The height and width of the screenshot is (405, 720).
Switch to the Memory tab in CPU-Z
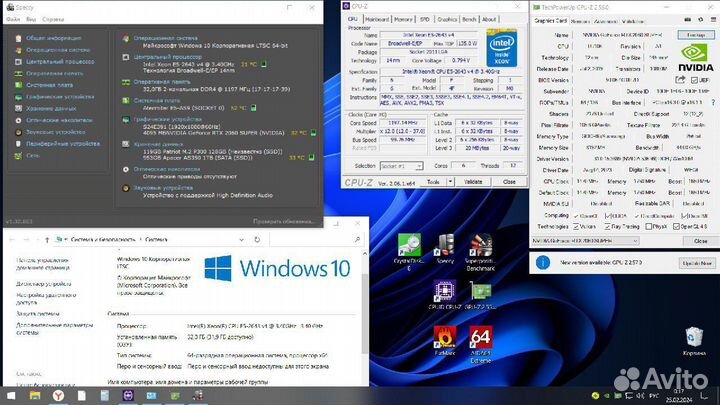tap(403, 19)
